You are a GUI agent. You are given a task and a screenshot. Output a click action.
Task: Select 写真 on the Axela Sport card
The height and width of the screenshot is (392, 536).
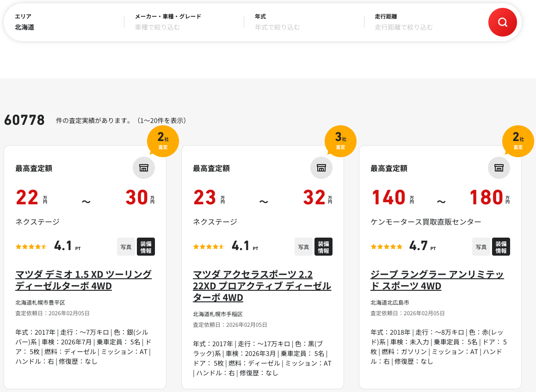303,247
